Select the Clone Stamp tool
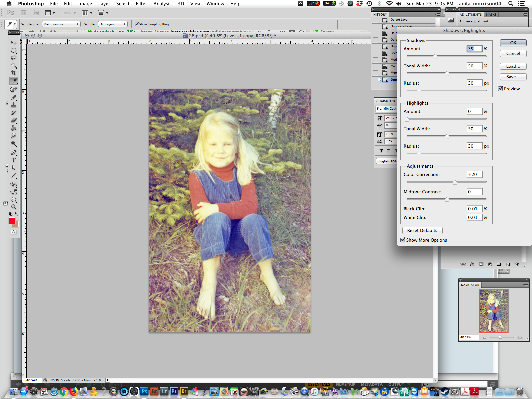 coord(14,105)
